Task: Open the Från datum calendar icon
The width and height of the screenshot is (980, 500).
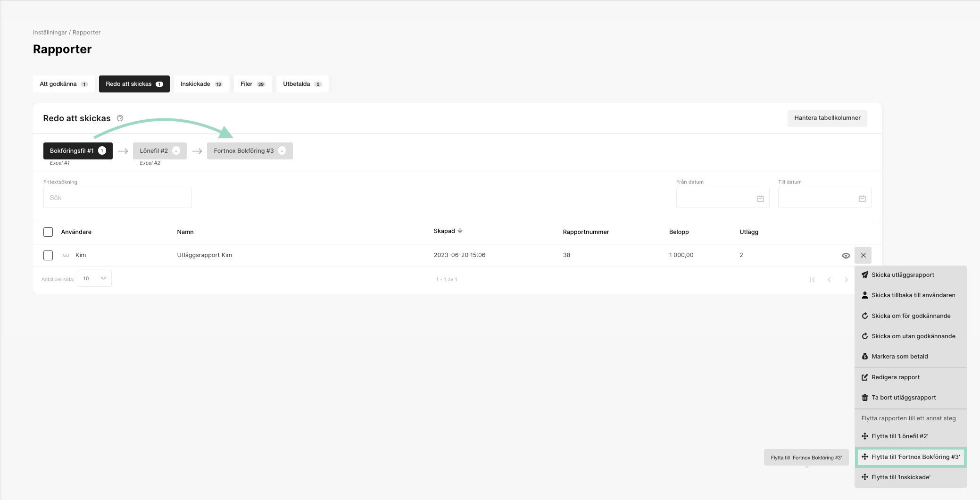Action: (760, 199)
